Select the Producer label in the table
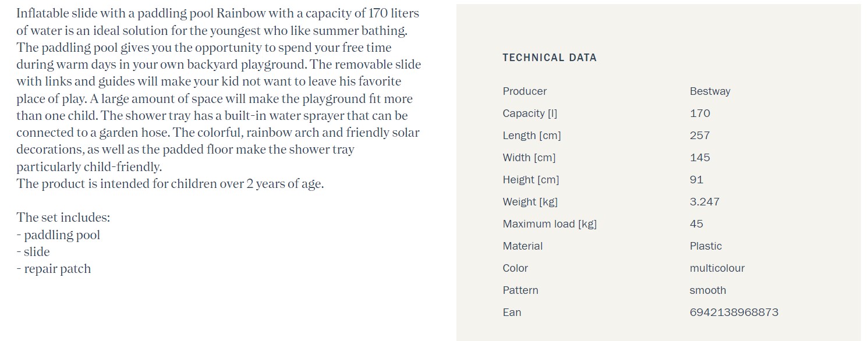Viewport: 868px width, 341px height. pos(525,91)
